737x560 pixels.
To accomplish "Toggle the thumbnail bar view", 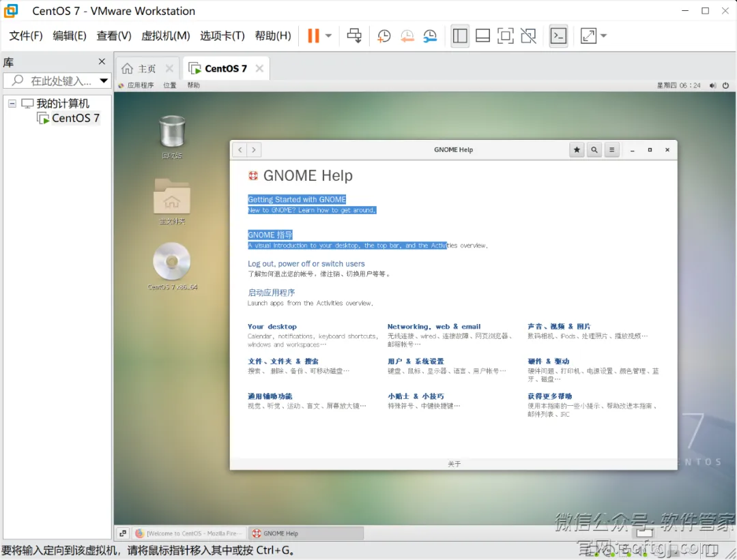I will 482,35.
